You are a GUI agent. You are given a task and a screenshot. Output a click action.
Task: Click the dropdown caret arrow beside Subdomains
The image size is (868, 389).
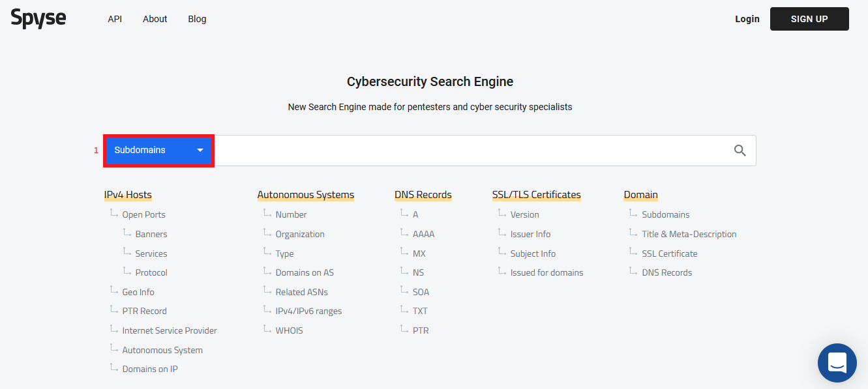pos(200,151)
